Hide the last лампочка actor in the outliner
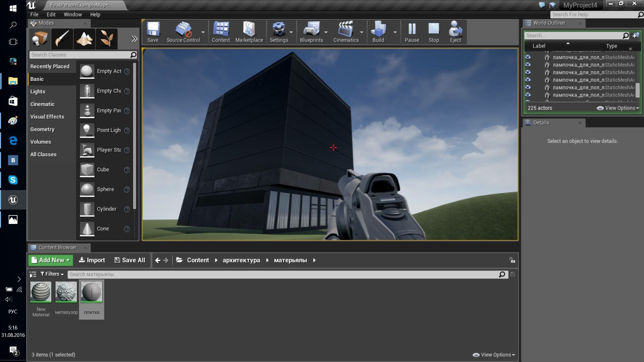 tap(528, 95)
